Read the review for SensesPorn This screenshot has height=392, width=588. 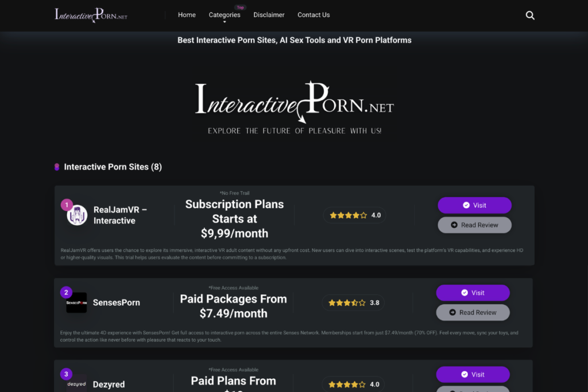pos(473,312)
